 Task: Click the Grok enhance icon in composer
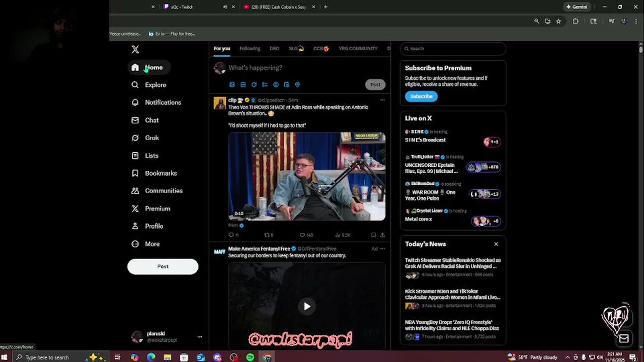(x=254, y=85)
